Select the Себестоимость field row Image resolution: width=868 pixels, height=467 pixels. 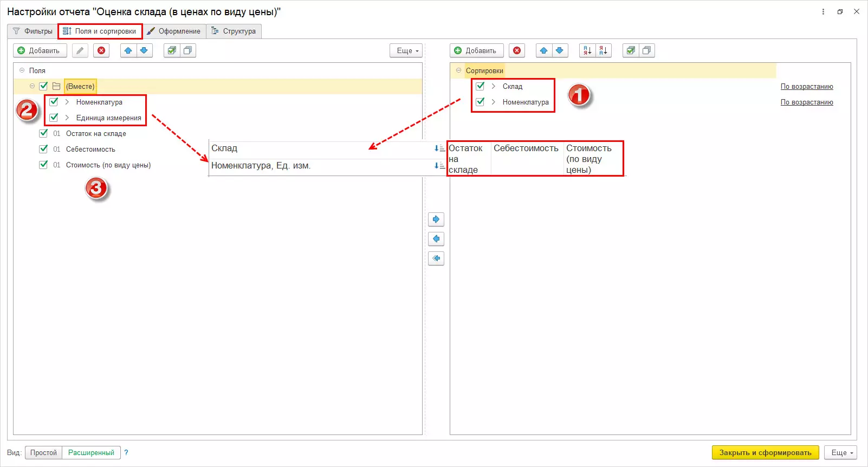(218, 149)
